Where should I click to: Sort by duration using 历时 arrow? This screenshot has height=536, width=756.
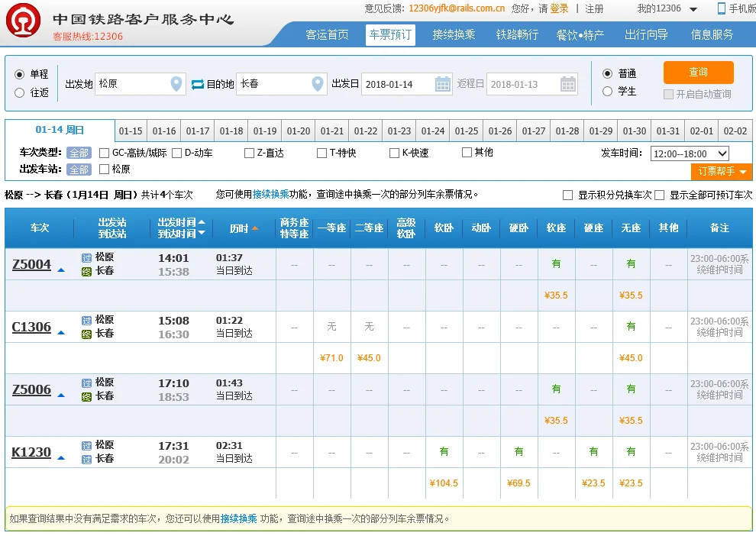pyautogui.click(x=255, y=228)
